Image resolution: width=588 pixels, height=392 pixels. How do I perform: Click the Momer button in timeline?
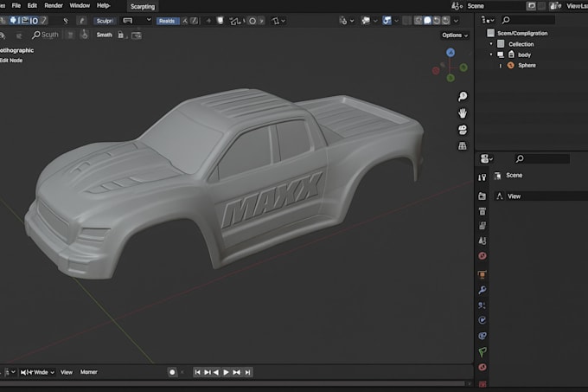point(89,372)
